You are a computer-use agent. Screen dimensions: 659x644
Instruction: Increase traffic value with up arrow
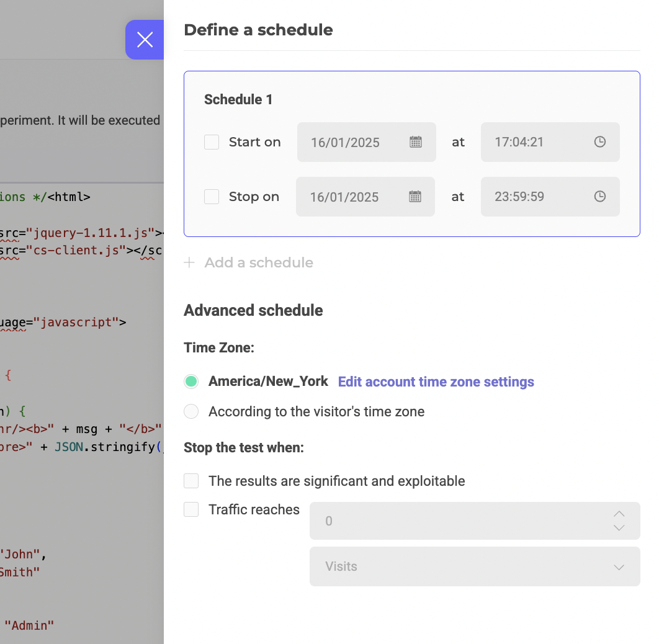click(619, 514)
